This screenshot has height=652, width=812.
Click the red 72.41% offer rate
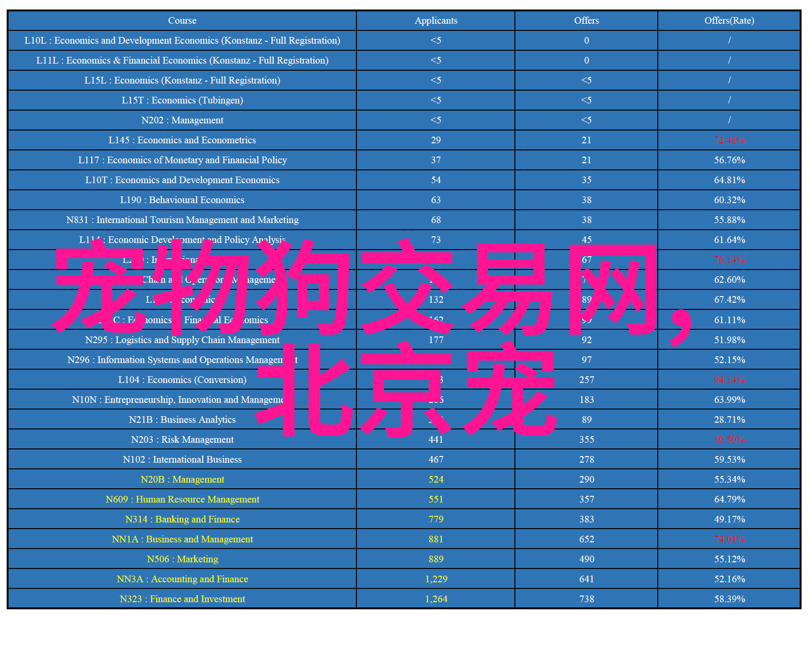pyautogui.click(x=729, y=140)
